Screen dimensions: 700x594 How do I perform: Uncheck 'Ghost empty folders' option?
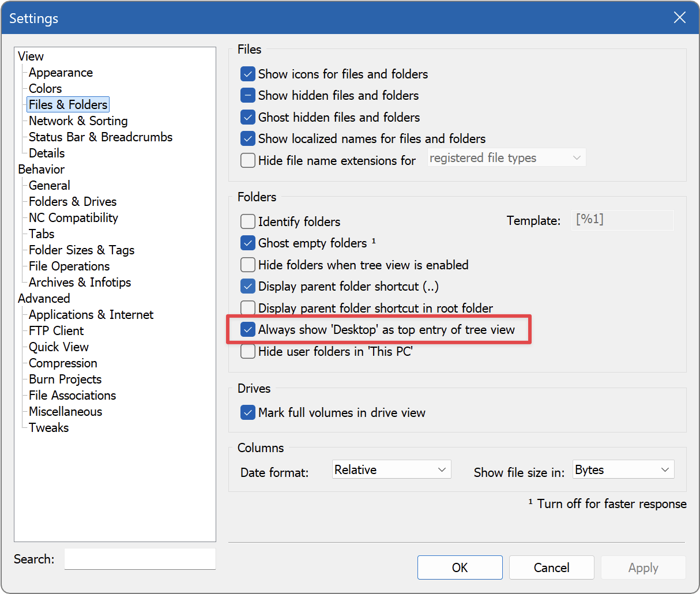click(248, 243)
